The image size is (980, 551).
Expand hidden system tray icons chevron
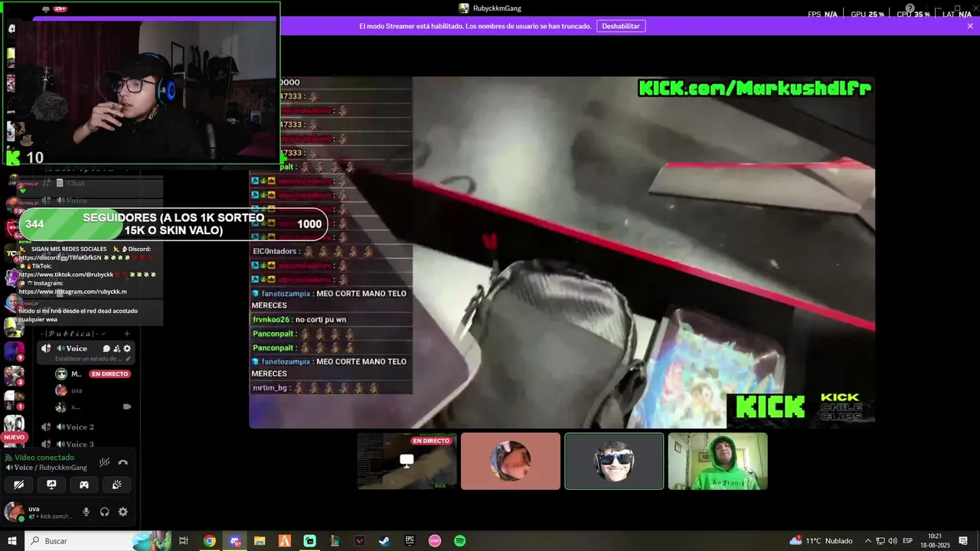(x=868, y=541)
